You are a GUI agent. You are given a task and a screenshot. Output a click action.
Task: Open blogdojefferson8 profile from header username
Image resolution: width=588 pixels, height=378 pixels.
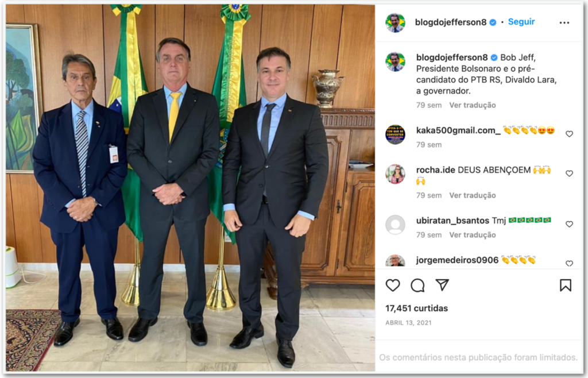(x=451, y=22)
